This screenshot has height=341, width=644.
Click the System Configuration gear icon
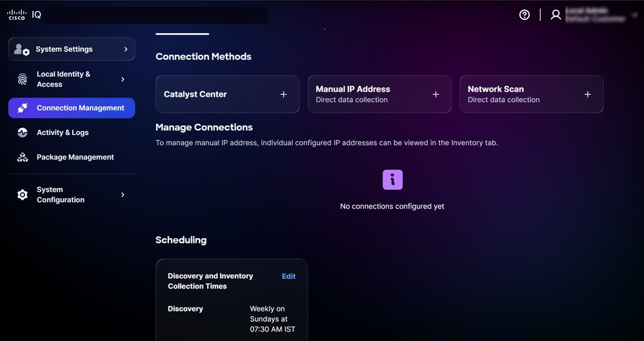23,195
